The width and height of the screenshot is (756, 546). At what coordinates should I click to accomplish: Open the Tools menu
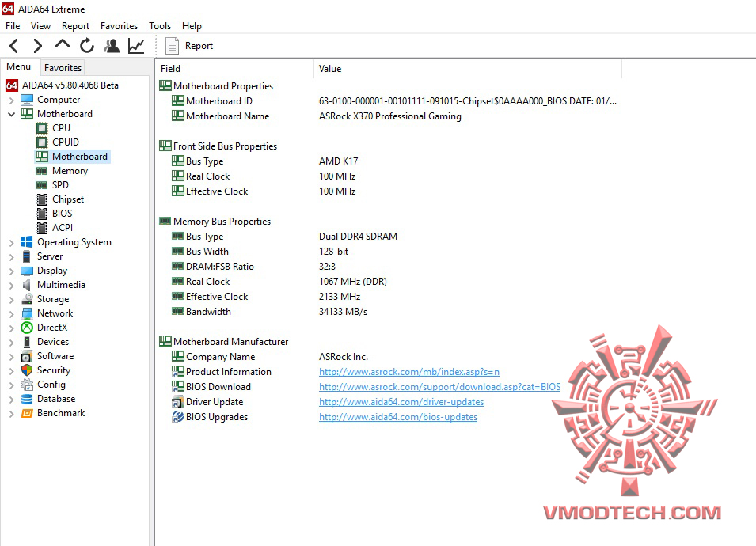[160, 26]
